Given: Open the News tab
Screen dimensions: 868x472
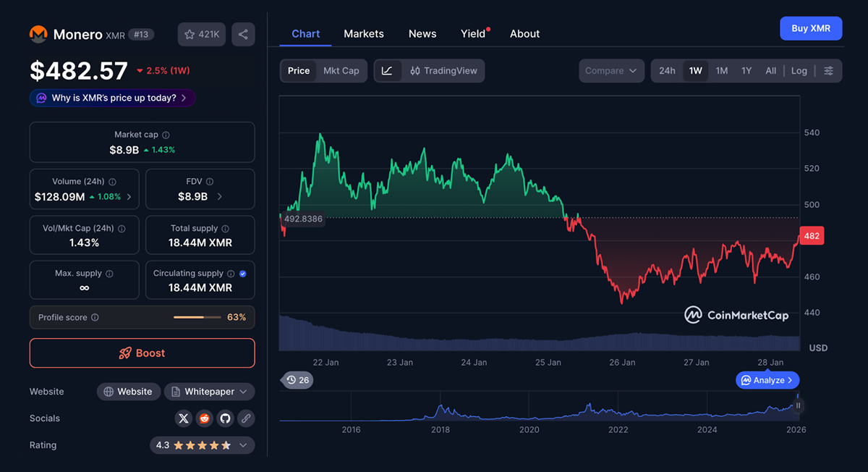Looking at the screenshot, I should point(422,34).
